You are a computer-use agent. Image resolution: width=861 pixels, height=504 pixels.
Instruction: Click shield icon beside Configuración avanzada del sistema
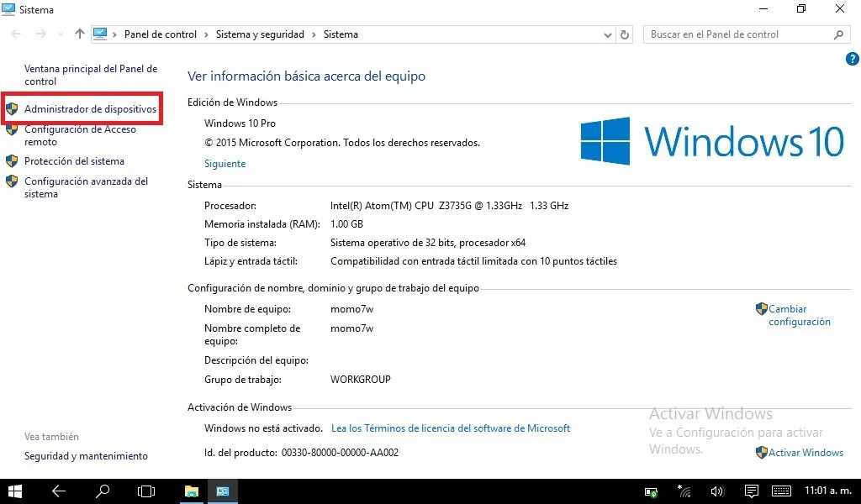click(x=12, y=181)
